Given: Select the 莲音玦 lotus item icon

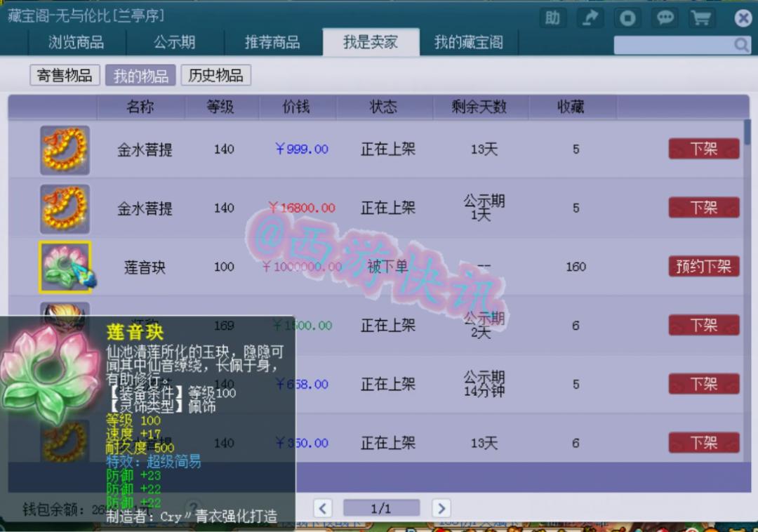Looking at the screenshot, I should (x=65, y=267).
